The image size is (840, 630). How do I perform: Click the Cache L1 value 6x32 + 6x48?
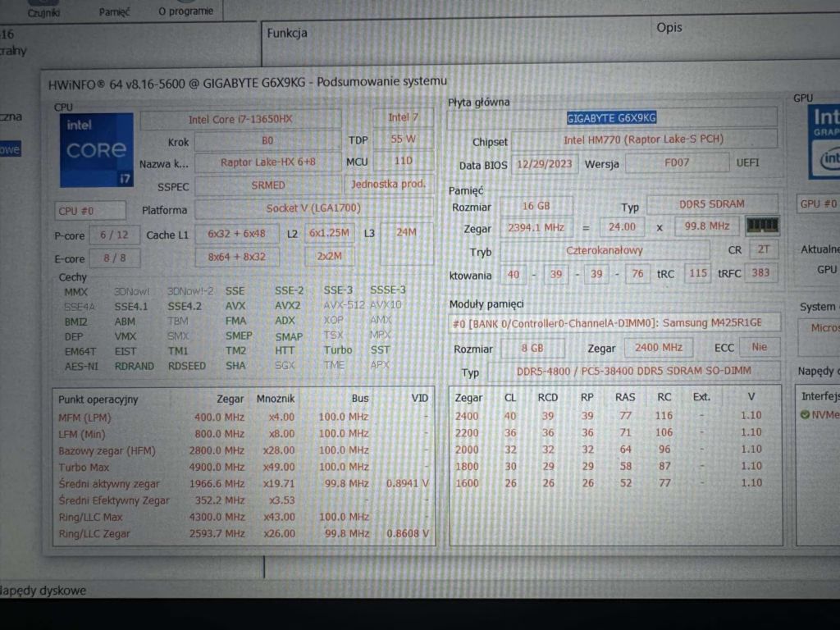236,234
